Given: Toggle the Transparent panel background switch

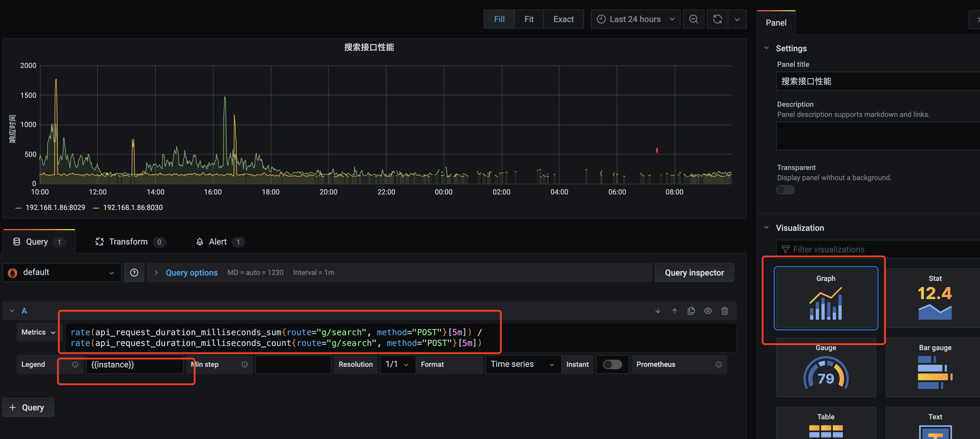Looking at the screenshot, I should pyautogui.click(x=785, y=190).
